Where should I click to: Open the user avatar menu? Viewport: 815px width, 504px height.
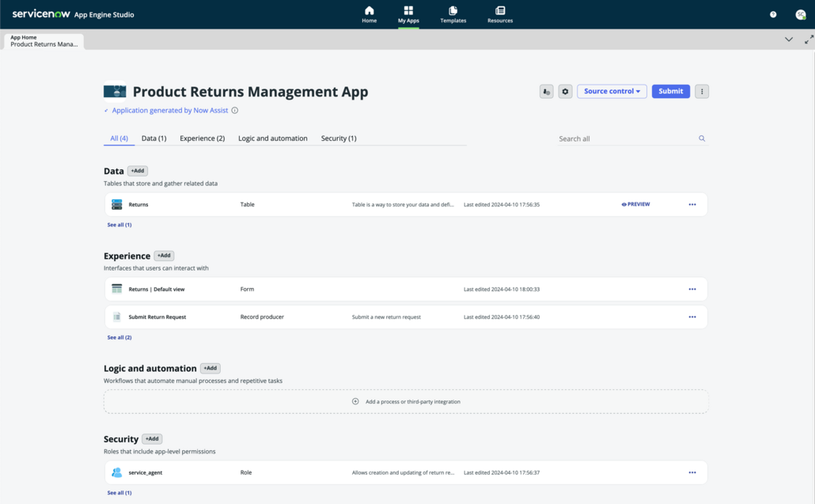click(801, 14)
